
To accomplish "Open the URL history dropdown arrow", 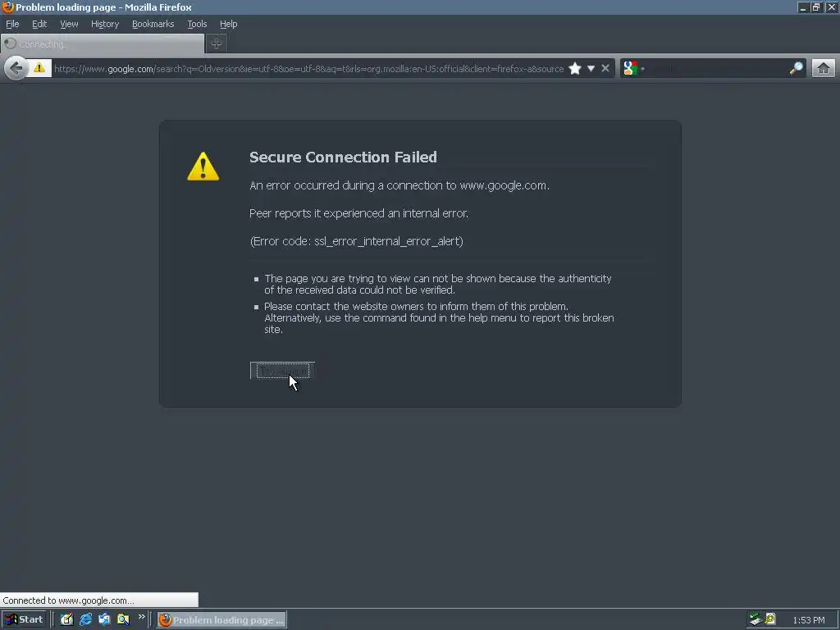I will pos(591,68).
